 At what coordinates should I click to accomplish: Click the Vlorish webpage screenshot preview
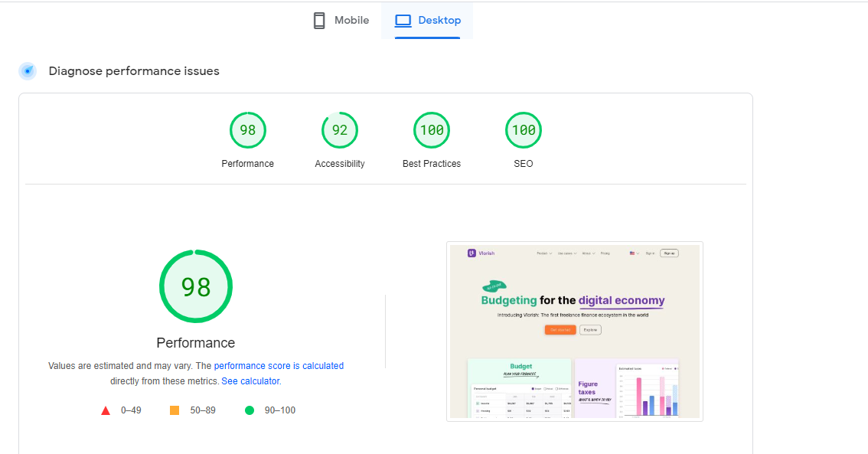(x=574, y=331)
